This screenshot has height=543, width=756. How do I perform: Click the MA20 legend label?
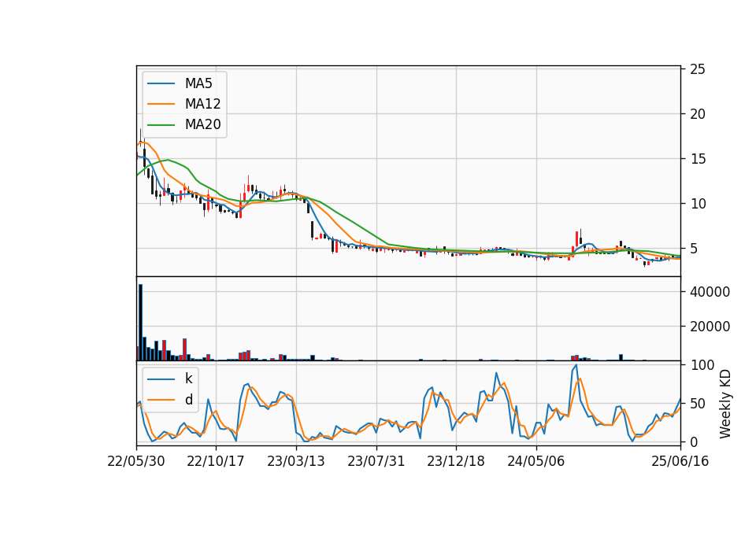[x=202, y=124]
